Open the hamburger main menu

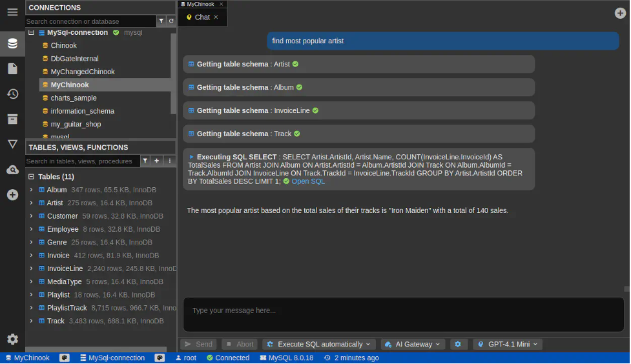pos(12,12)
